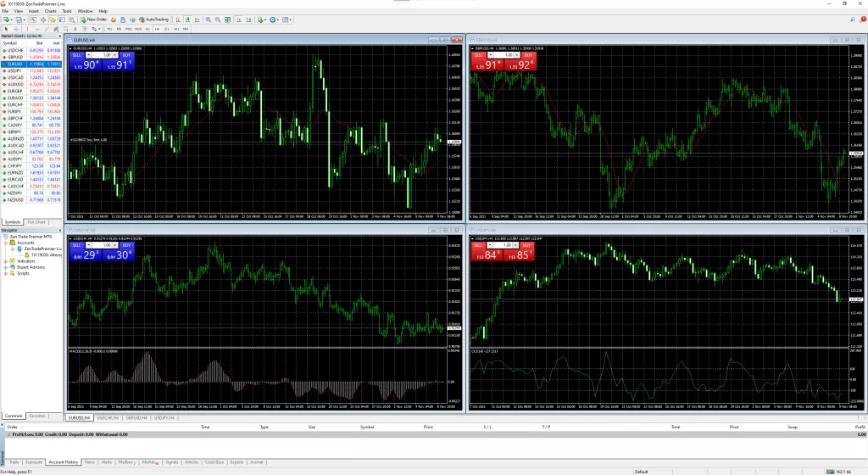Click SELL on the USDJPY chart
Viewport: 868px width, 475px height.
481,244
